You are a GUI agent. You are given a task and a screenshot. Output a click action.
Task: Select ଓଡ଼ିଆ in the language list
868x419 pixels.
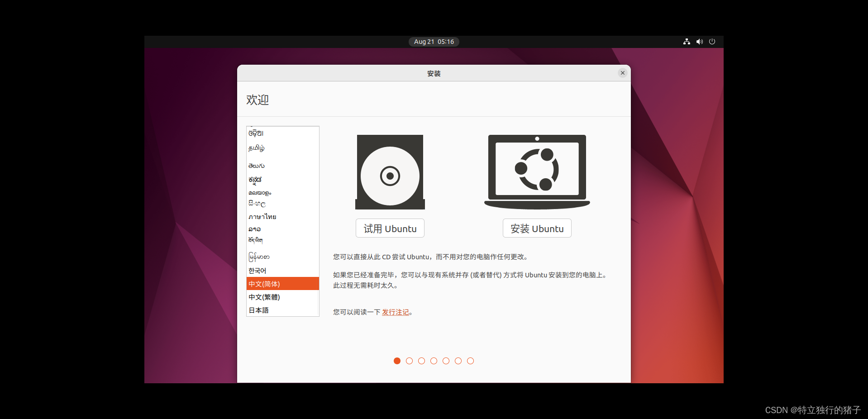click(x=283, y=133)
